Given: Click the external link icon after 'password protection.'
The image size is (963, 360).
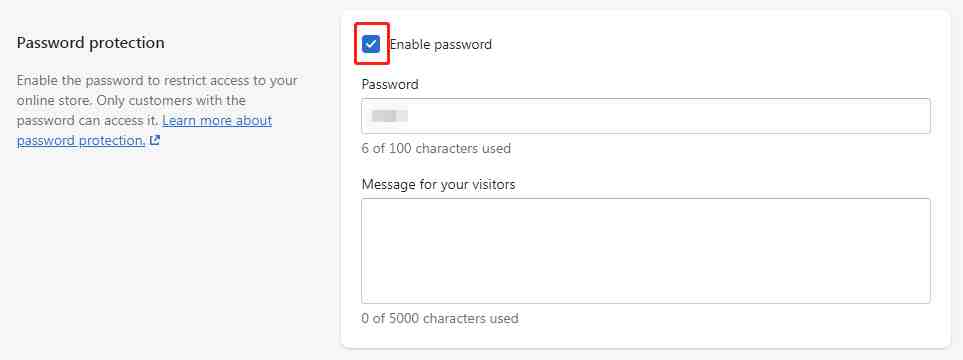Looking at the screenshot, I should (155, 141).
